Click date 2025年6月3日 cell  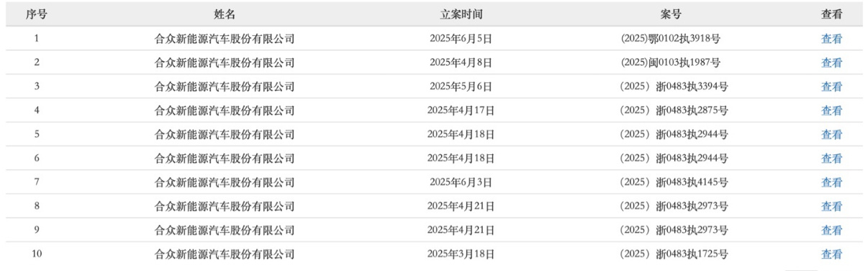[461, 182]
